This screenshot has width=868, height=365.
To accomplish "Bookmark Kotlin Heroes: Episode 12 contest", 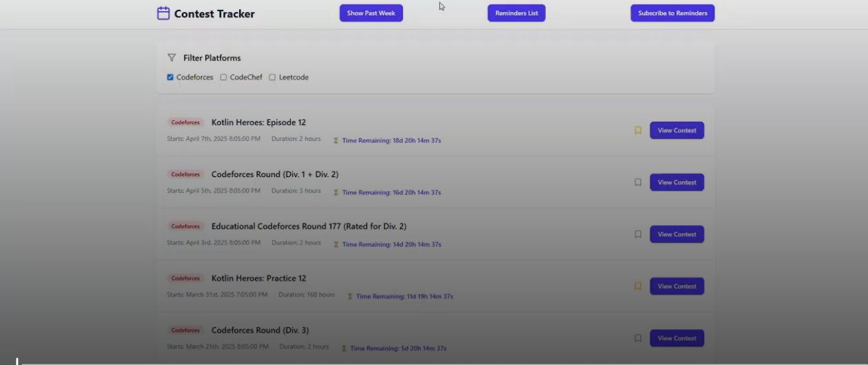I will (x=638, y=131).
